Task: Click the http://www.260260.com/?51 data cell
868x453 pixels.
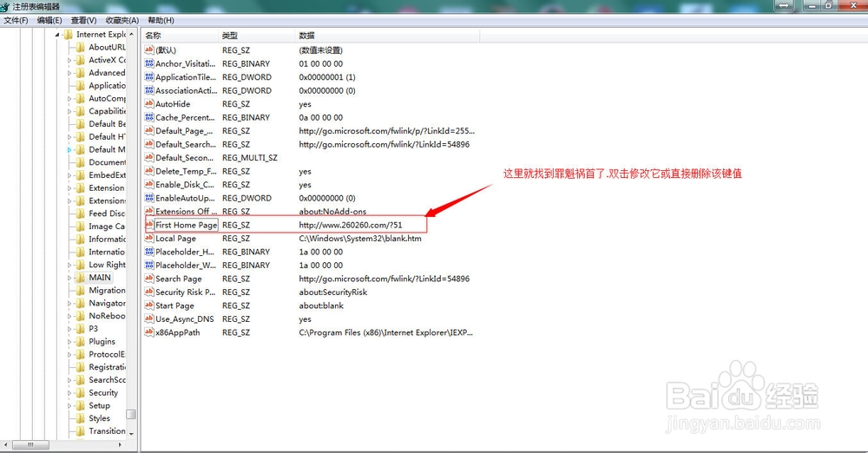Action: click(351, 225)
